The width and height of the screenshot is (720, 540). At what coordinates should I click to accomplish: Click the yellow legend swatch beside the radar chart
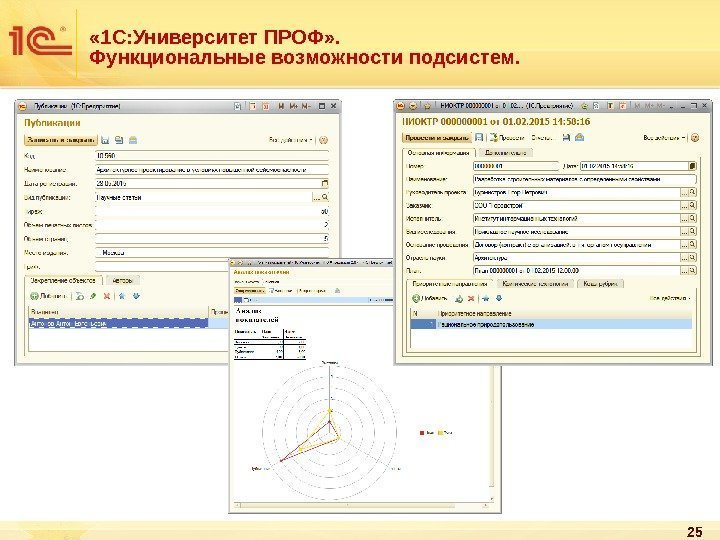(440, 433)
